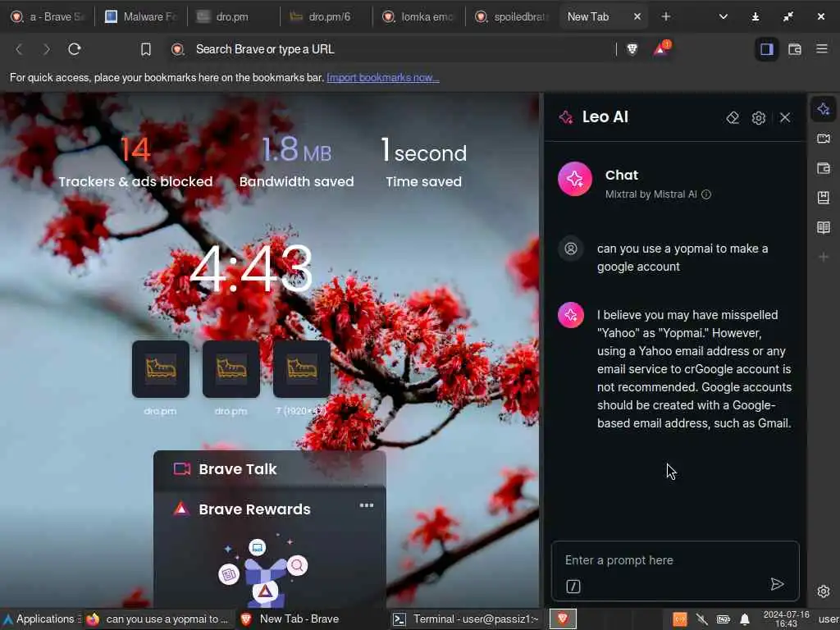Click 'Import bookmarks now...' link
This screenshot has width=840, height=630.
click(383, 78)
